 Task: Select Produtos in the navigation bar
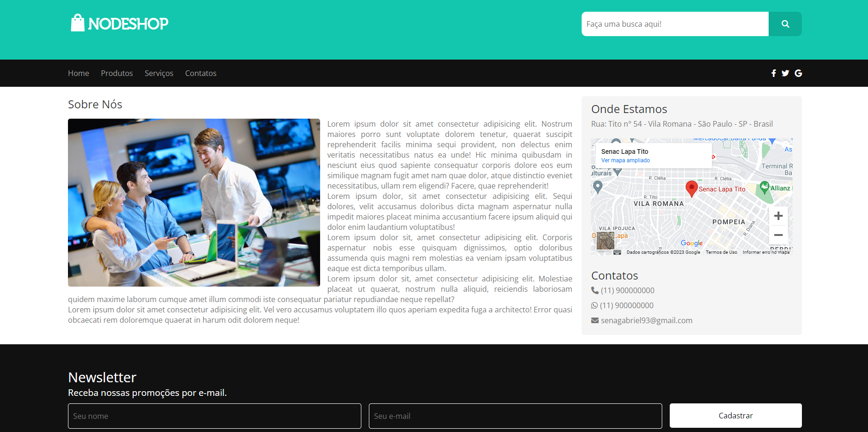pos(117,73)
